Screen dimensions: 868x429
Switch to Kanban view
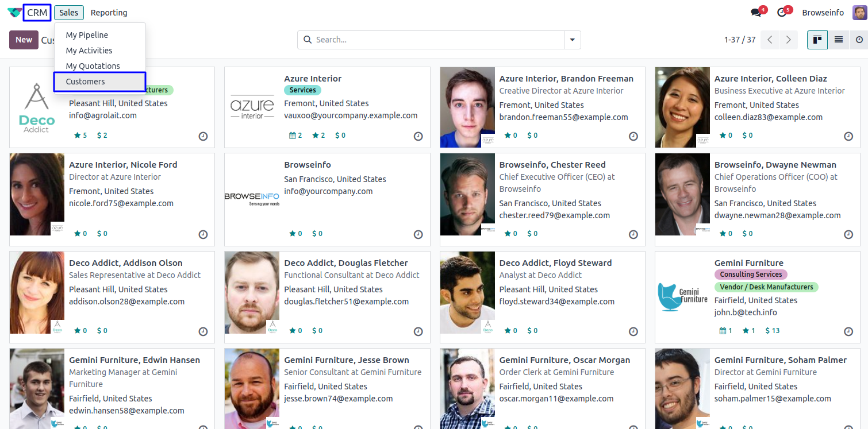(x=817, y=40)
